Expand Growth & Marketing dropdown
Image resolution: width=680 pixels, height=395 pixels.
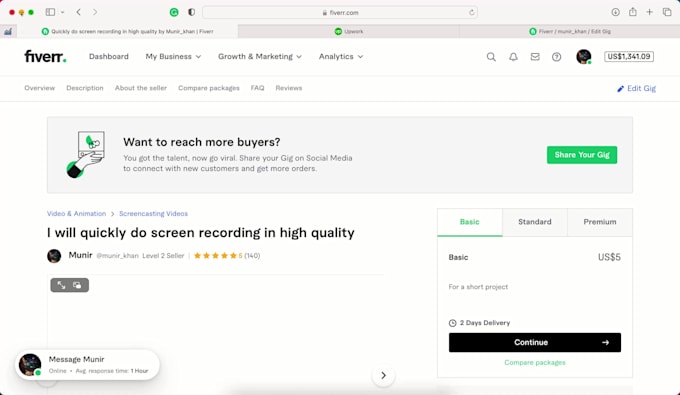click(x=260, y=56)
